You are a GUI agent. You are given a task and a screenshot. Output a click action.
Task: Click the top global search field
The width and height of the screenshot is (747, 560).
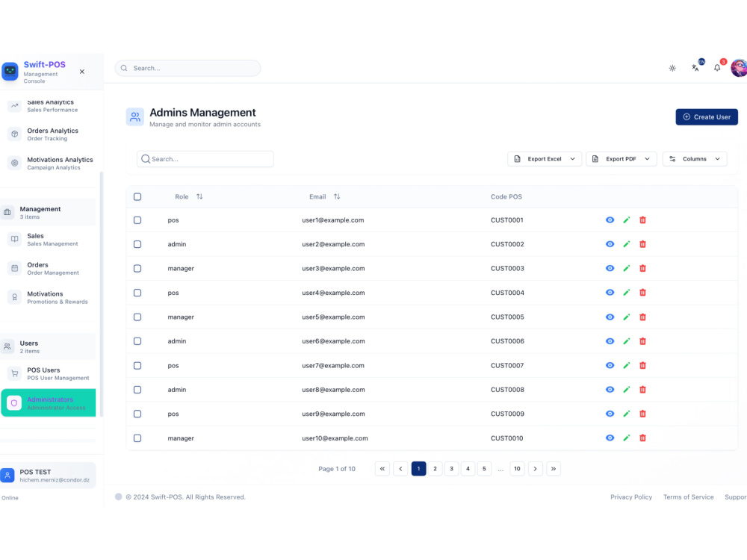point(187,68)
